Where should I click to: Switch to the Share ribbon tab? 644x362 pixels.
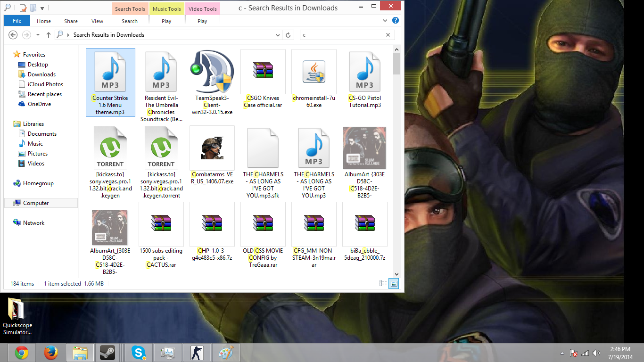click(x=71, y=21)
